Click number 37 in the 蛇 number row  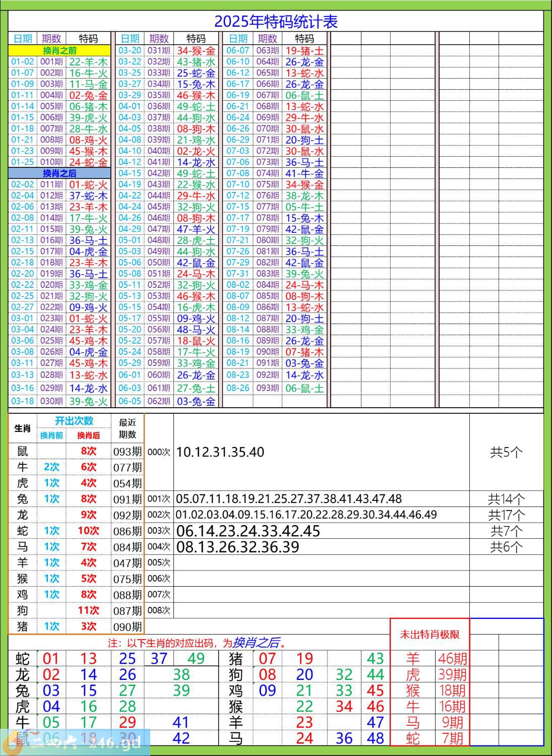click(159, 658)
